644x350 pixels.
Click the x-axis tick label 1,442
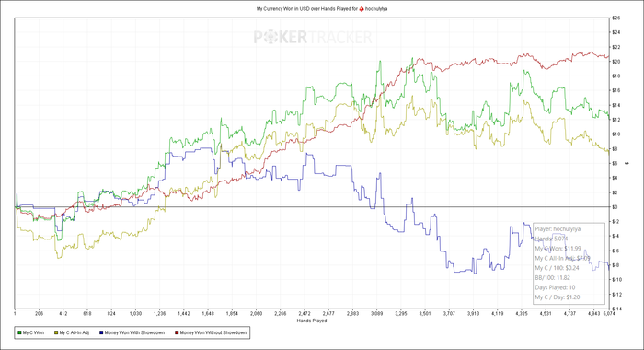click(x=184, y=313)
